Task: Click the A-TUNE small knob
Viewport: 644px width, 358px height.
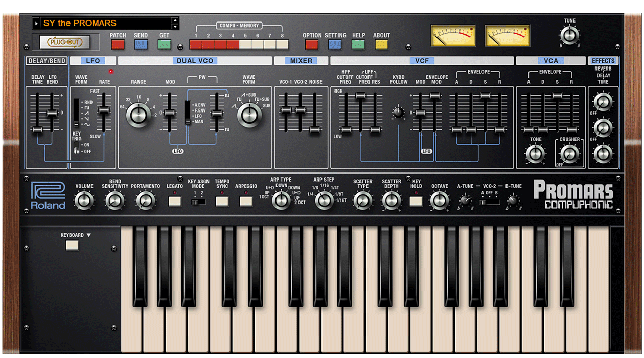Action: (465, 202)
